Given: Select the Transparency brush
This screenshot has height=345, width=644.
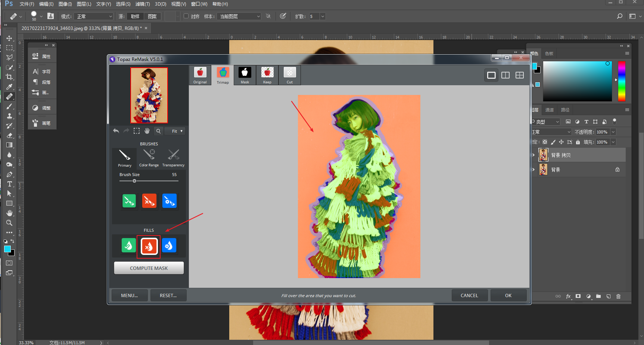Looking at the screenshot, I should 173,158.
